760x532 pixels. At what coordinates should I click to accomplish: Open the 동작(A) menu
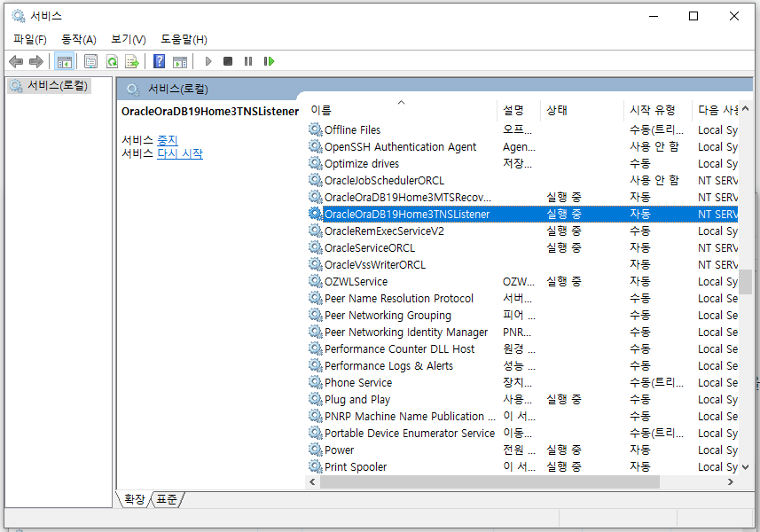(79, 39)
